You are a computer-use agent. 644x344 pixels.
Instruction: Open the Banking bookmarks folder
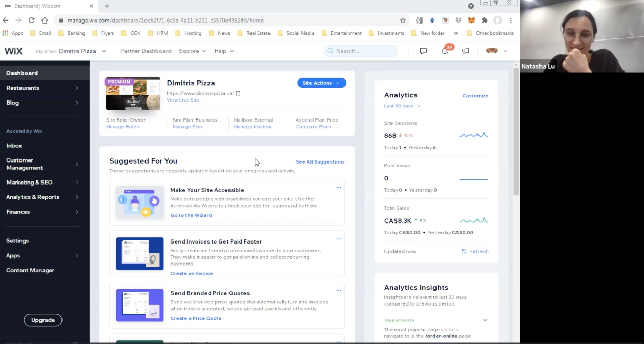72,33
